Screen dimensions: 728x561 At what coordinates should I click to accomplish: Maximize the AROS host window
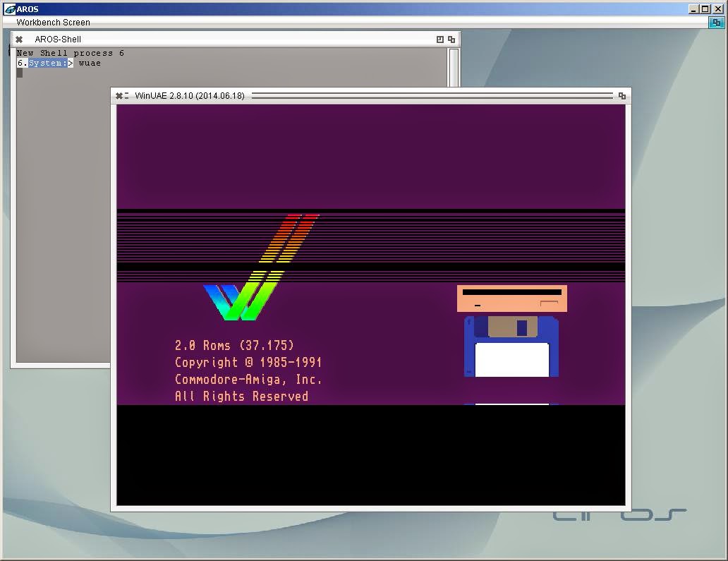[x=705, y=9]
